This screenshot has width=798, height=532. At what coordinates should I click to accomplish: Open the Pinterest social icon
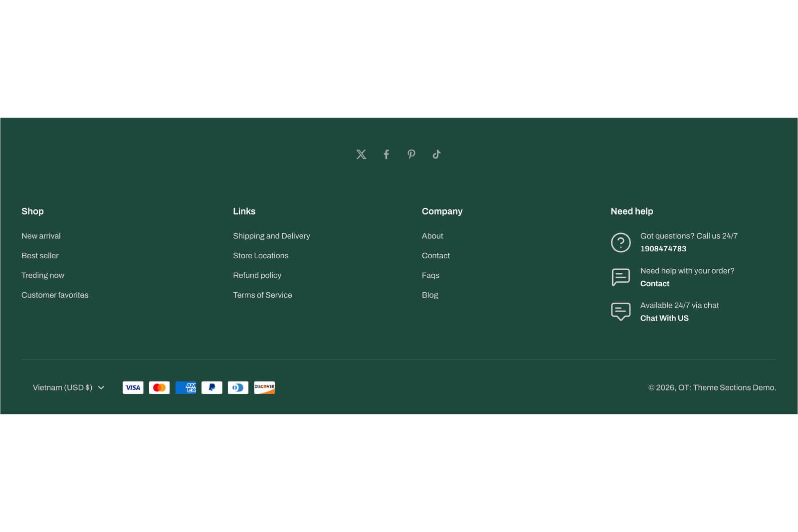coord(411,154)
